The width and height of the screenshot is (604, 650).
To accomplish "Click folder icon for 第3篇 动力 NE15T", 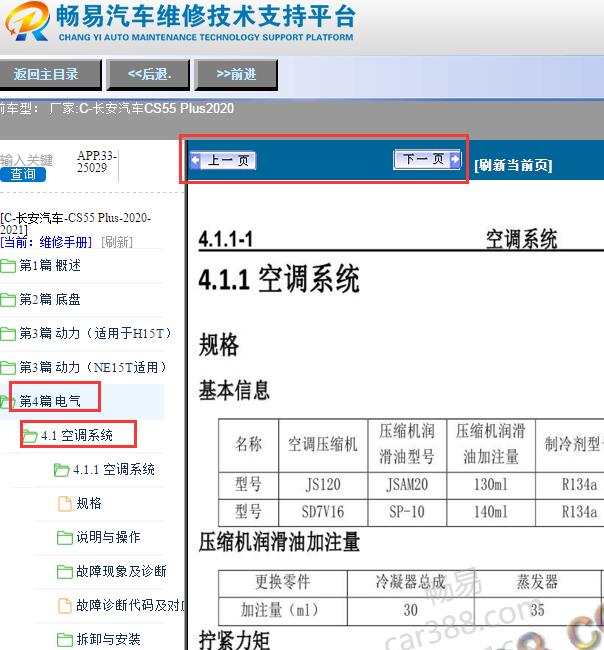I will pos(8,368).
